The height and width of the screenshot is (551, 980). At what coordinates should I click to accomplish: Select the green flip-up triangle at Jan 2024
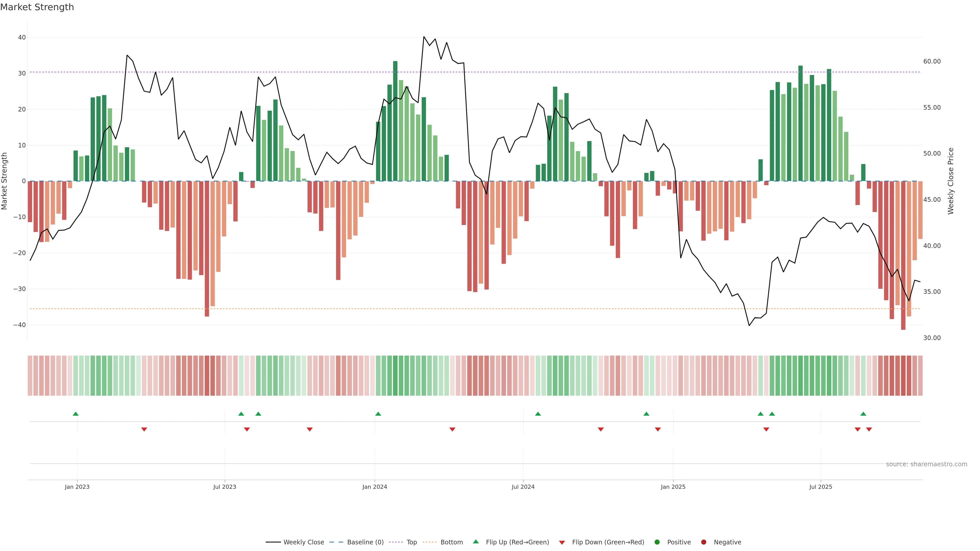pos(378,414)
